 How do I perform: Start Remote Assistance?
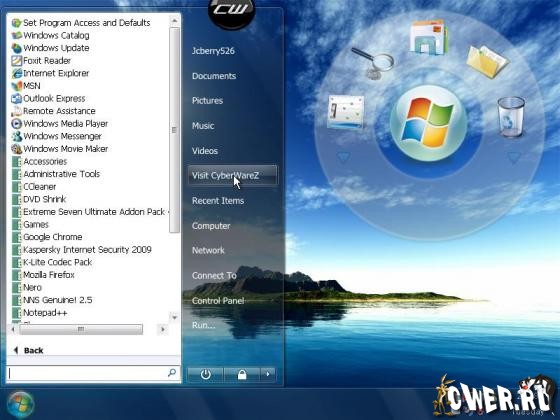pos(53,111)
